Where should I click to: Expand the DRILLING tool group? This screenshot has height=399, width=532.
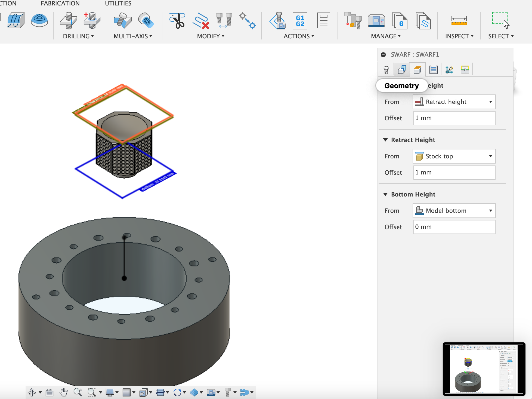click(x=79, y=36)
